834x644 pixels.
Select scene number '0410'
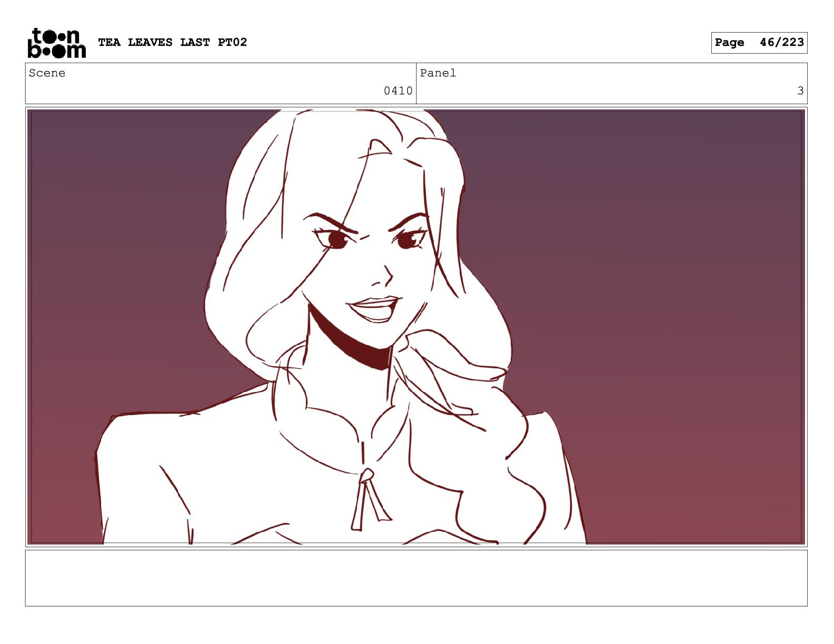point(398,90)
